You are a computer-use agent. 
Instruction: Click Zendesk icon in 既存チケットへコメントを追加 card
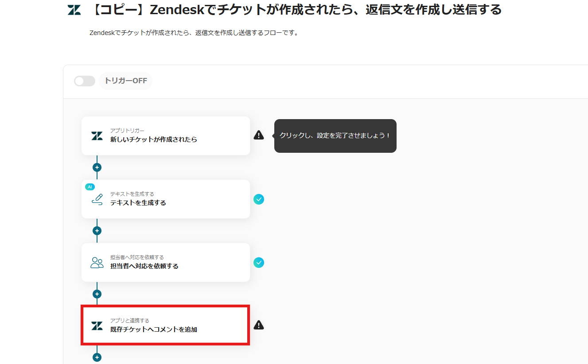tap(97, 326)
